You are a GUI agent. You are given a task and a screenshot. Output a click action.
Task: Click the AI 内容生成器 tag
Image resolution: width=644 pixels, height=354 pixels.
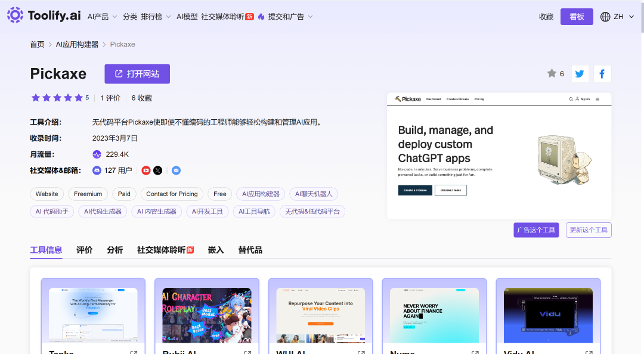pos(156,212)
